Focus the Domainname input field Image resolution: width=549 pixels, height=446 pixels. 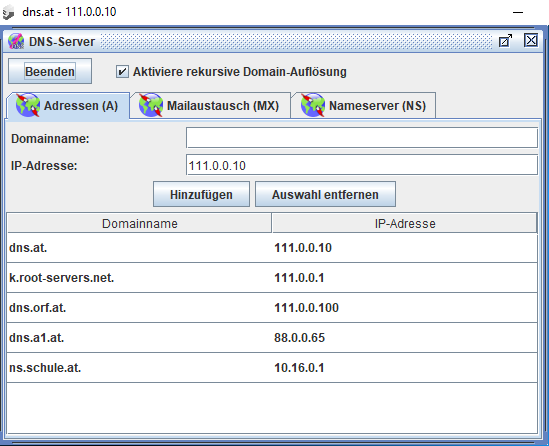(362, 138)
